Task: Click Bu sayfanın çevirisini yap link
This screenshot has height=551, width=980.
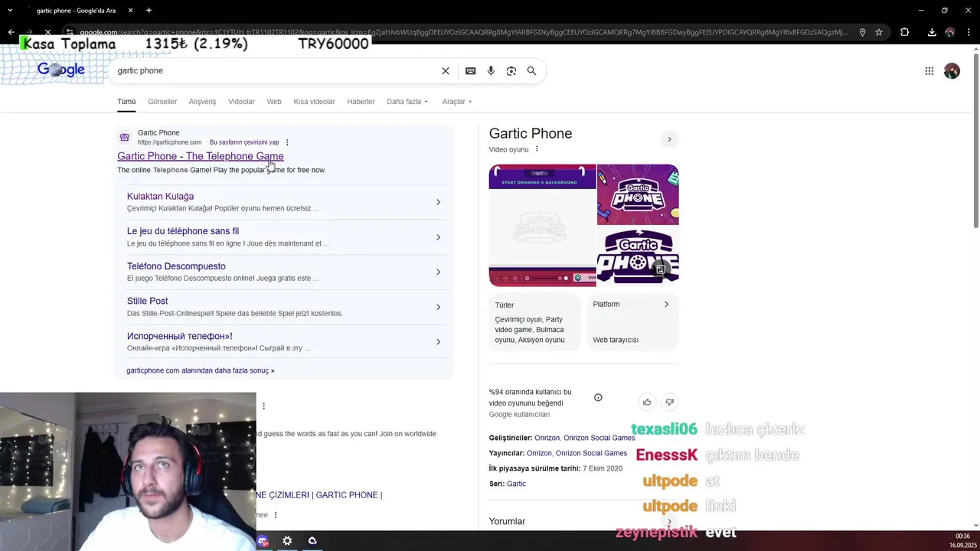Action: coord(244,142)
